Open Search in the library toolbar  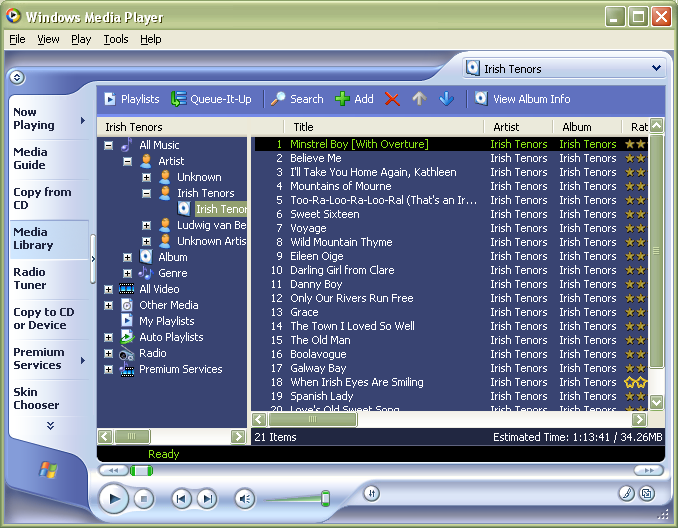[x=297, y=99]
